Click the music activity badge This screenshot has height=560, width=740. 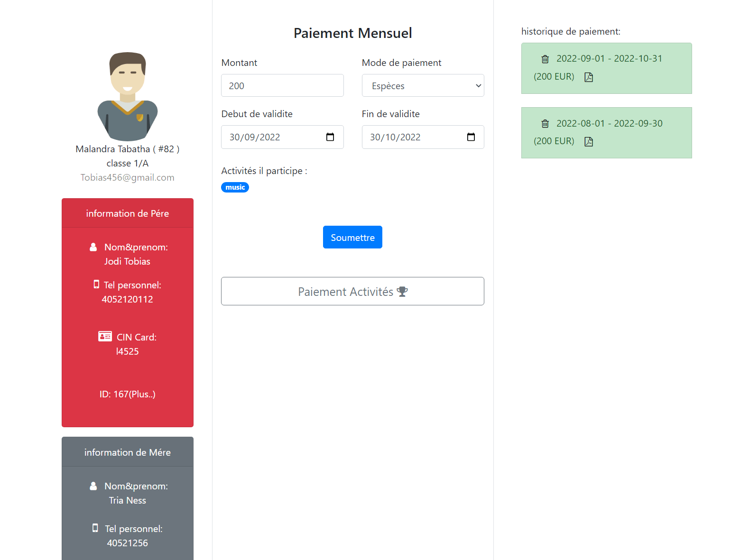coord(235,187)
